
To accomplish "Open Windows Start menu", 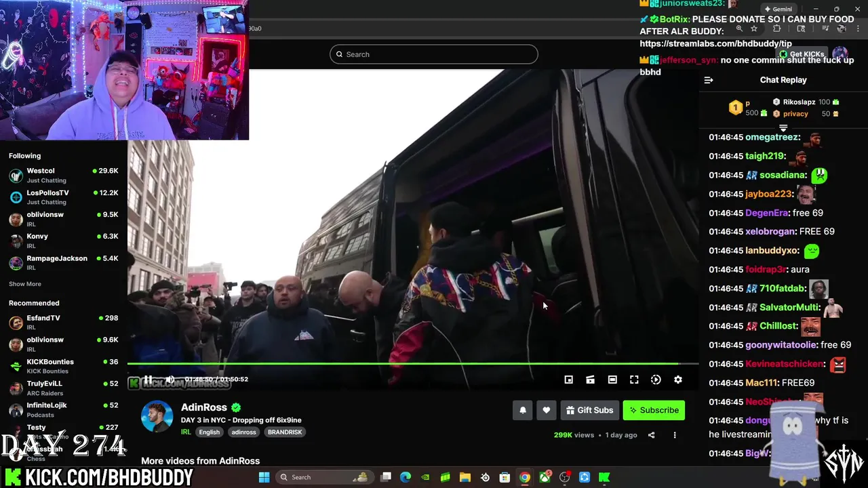I will tap(264, 477).
